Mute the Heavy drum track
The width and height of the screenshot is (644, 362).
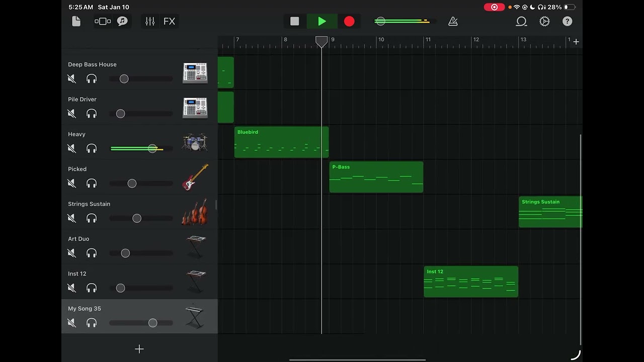click(72, 148)
